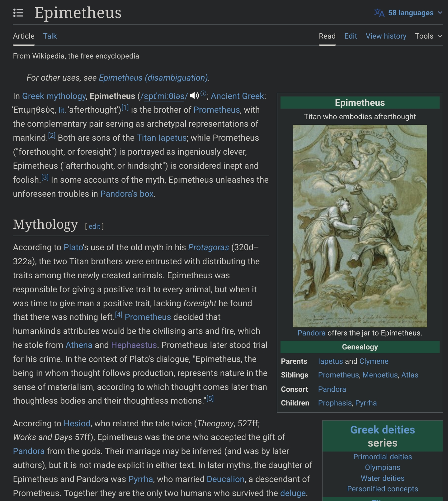Play the Epimetheus pronunciation audio

(x=194, y=96)
